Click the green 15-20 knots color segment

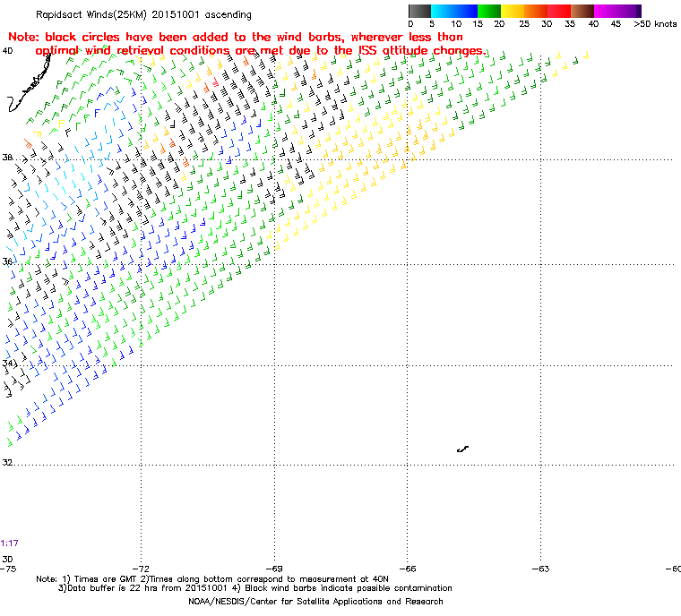[489, 11]
